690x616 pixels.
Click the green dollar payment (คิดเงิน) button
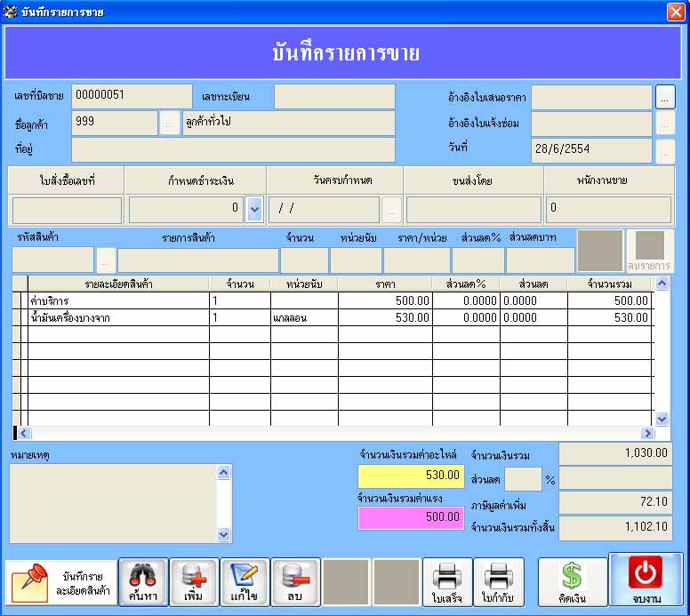572,582
